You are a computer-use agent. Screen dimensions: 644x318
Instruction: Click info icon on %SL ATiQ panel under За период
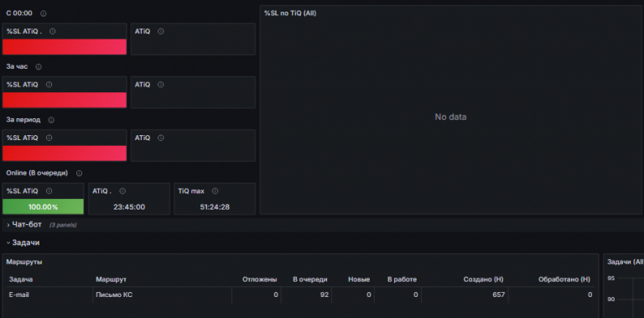click(49, 138)
